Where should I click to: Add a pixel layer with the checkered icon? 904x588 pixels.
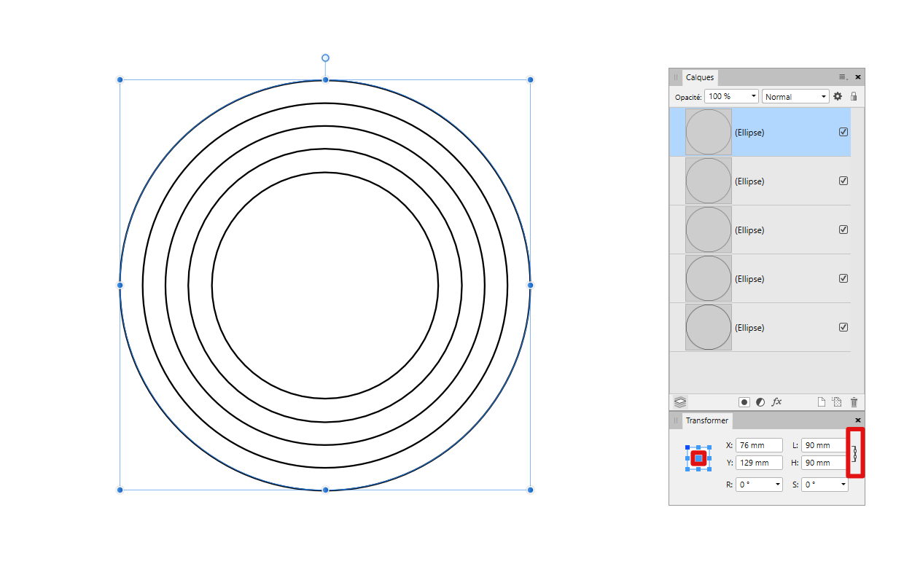coord(837,401)
